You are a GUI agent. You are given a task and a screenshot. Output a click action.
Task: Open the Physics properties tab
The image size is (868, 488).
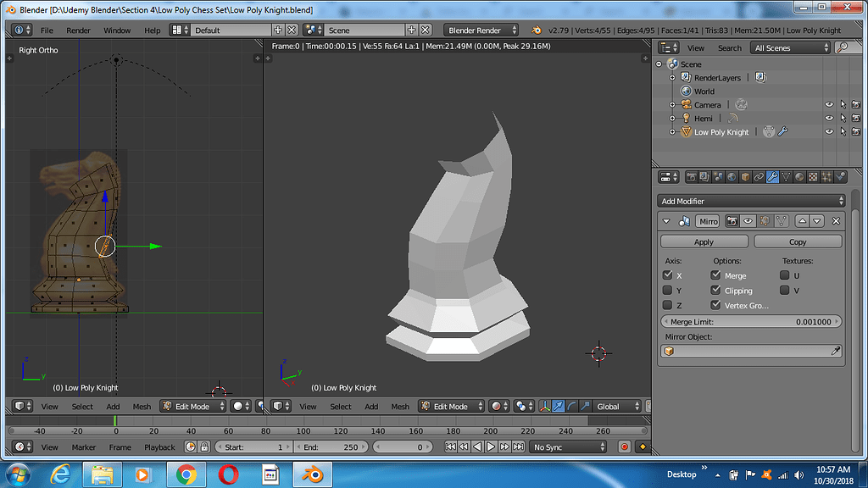pos(840,177)
